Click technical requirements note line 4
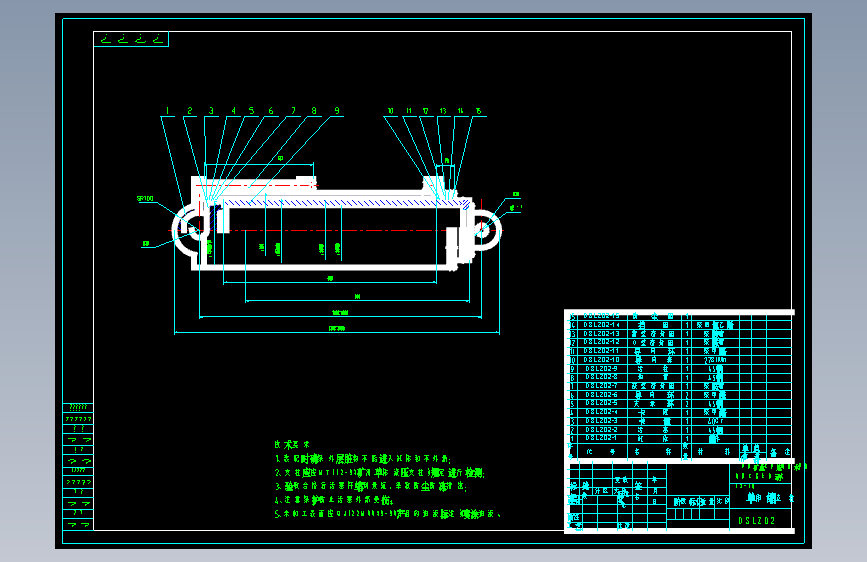The width and height of the screenshot is (867, 562). pos(334,500)
